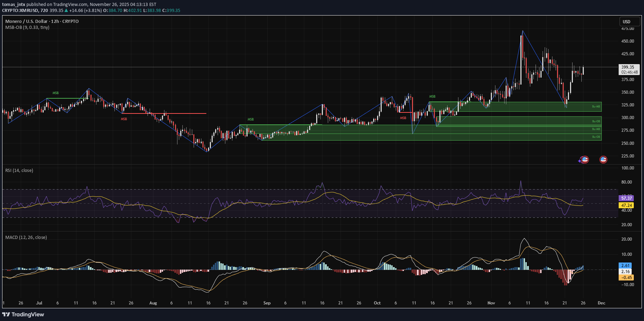Screen dimensions: 644x321
Task: Hide the MACD (12, 26, close) indicator
Action: (x=26, y=237)
